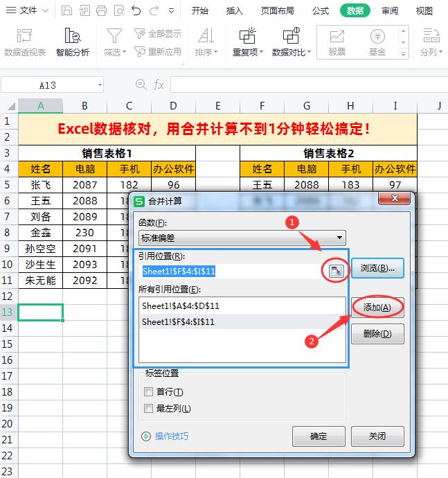Click the undo arrow icon

point(136,10)
